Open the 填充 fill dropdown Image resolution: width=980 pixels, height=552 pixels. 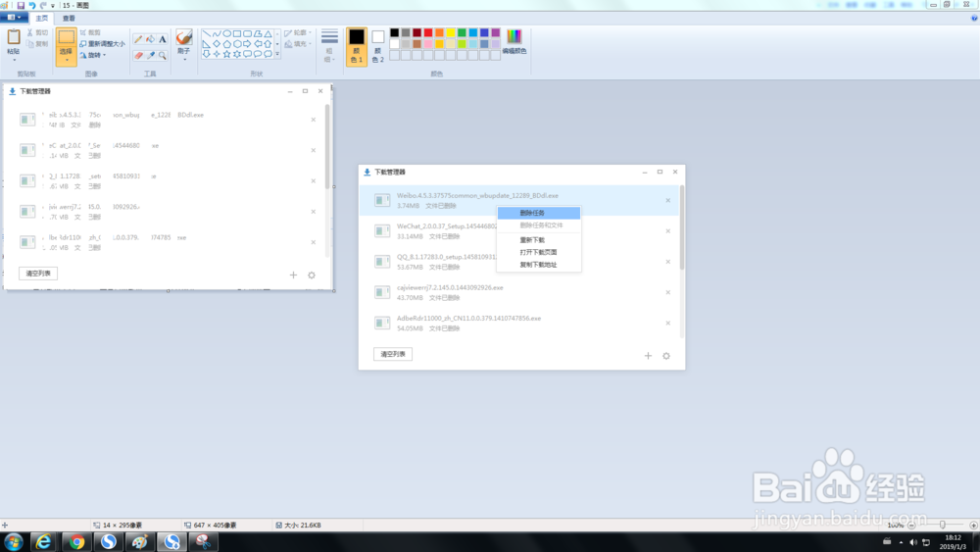pos(298,44)
